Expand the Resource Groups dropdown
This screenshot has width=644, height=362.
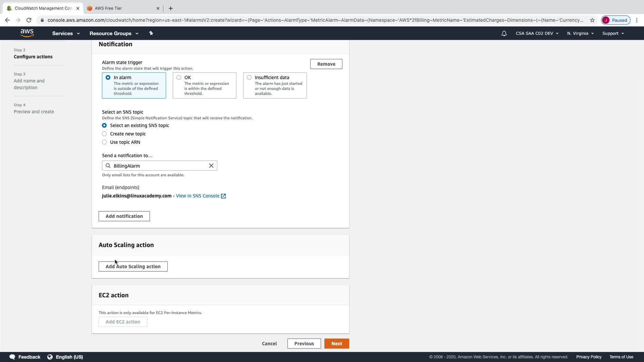point(114,33)
